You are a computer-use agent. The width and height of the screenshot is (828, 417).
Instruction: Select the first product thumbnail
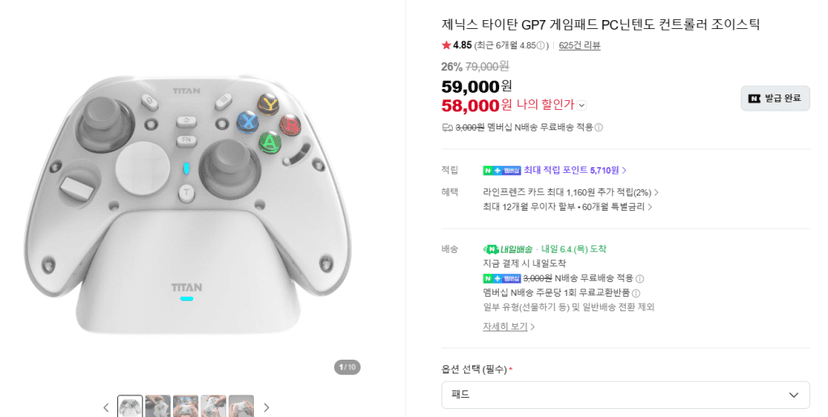pyautogui.click(x=130, y=406)
